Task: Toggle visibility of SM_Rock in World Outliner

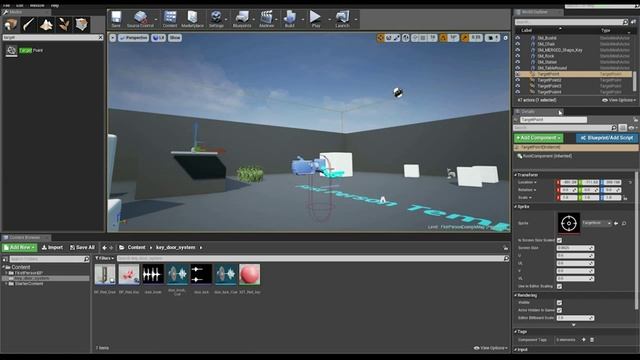Action: (x=518, y=56)
